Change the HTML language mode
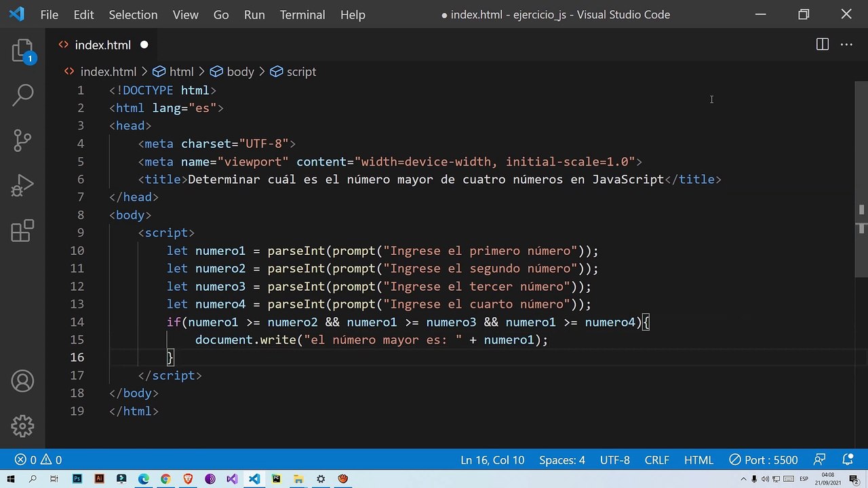The image size is (868, 488). tap(698, 460)
